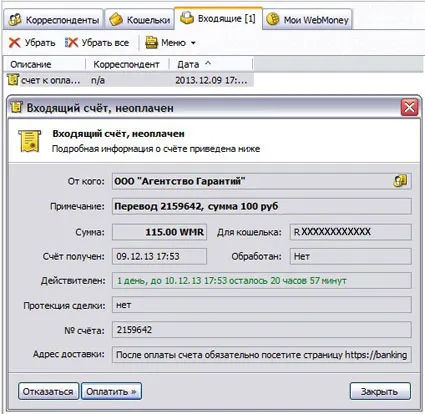Open the Корреспонденты tab
The image size is (425, 414).
pyautogui.click(x=54, y=20)
